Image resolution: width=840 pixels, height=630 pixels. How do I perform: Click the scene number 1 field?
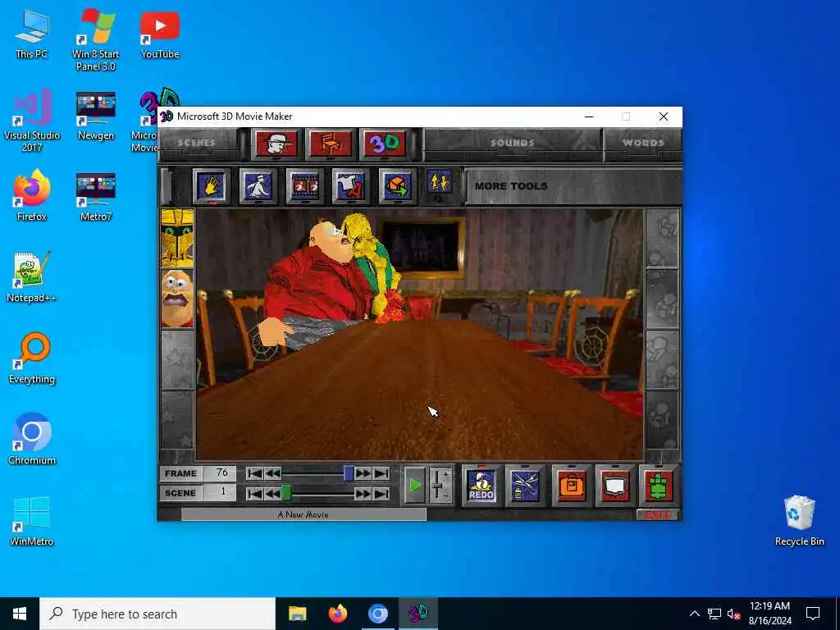220,493
